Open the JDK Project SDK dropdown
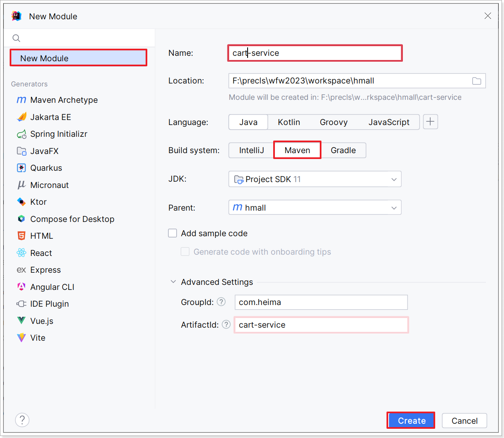The image size is (504, 438). (x=315, y=179)
